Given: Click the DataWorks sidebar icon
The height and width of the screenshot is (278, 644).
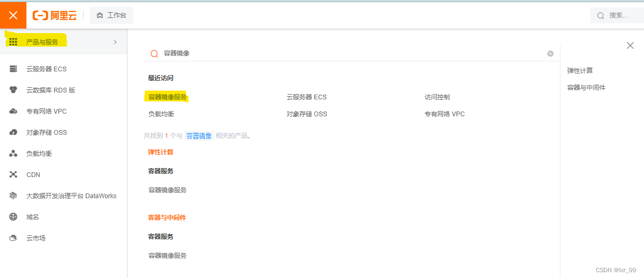Looking at the screenshot, I should 14,196.
